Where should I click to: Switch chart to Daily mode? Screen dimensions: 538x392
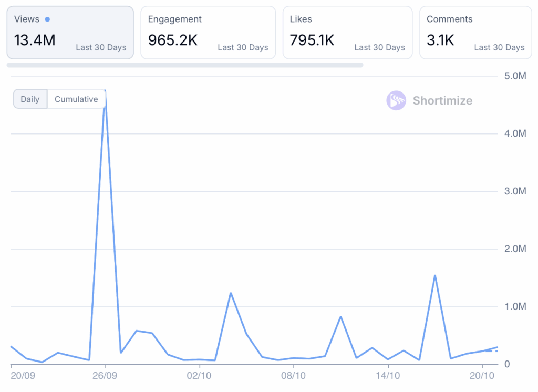click(x=30, y=99)
